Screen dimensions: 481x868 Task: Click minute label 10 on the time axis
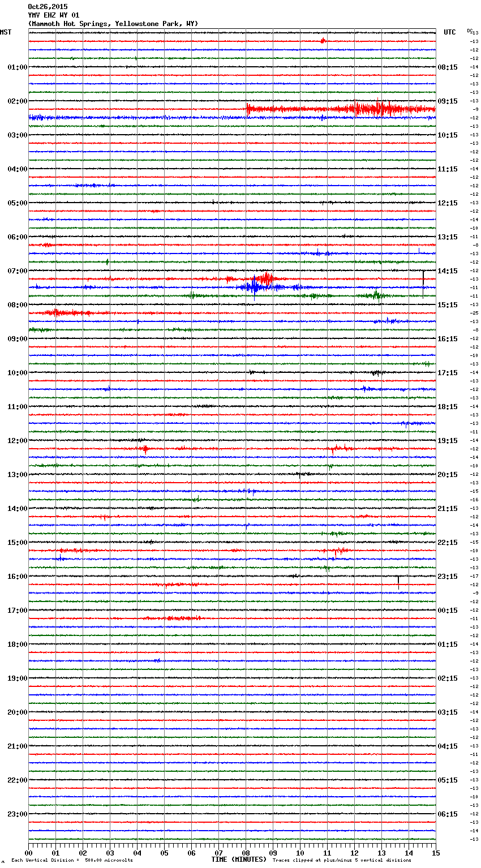click(x=300, y=853)
